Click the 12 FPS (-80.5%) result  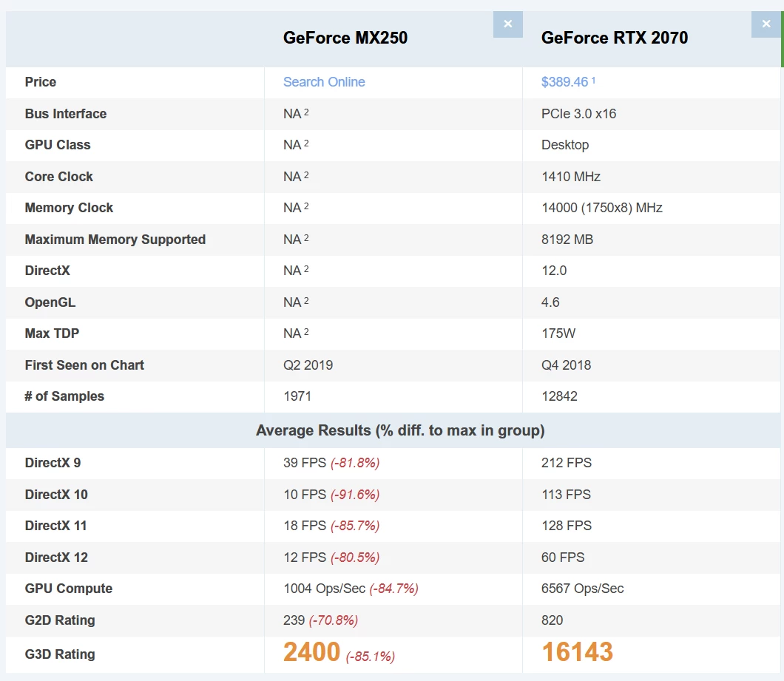click(331, 558)
